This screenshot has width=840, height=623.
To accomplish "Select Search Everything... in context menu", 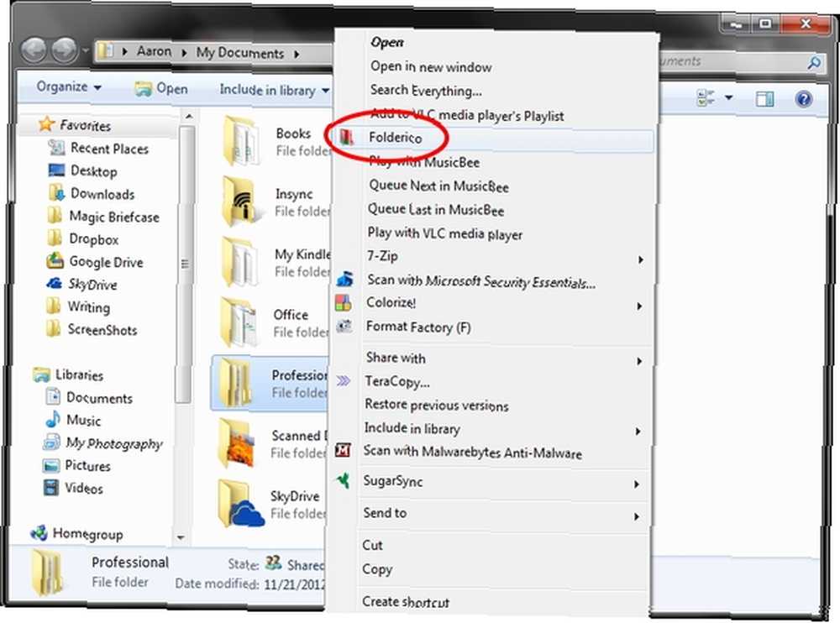I will (426, 91).
